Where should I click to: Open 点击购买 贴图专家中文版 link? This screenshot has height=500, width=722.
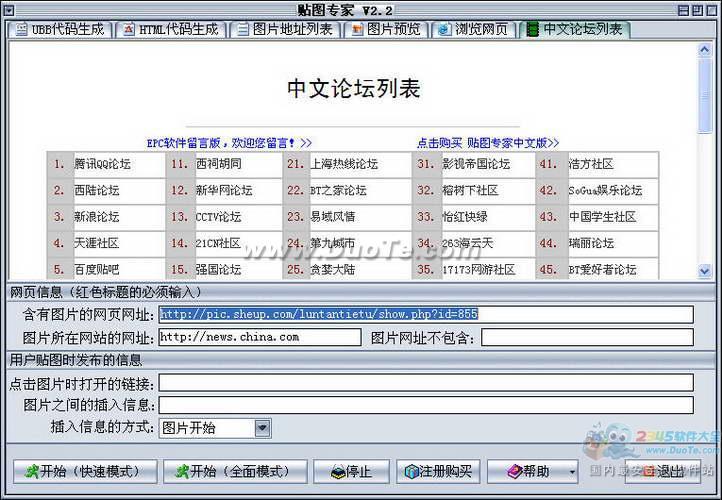(x=488, y=143)
